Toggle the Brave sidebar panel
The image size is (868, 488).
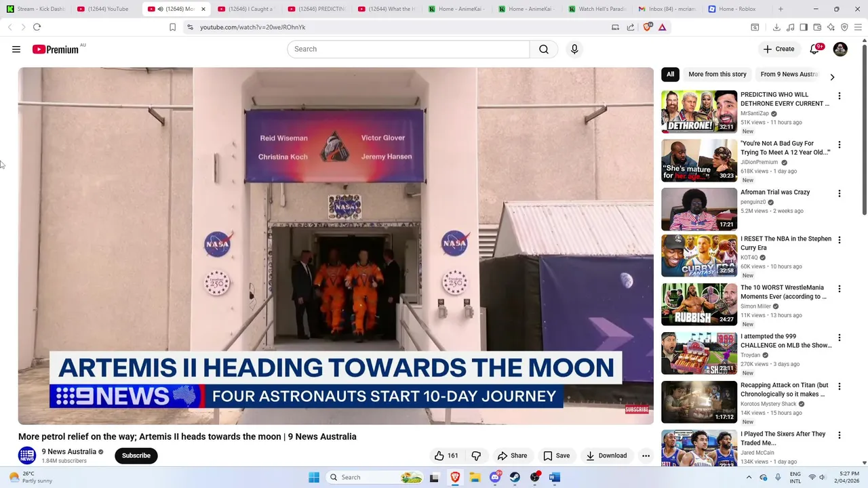(804, 27)
